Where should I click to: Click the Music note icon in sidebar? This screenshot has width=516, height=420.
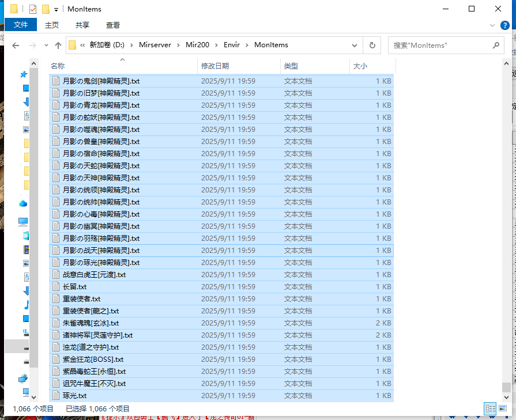27,305
